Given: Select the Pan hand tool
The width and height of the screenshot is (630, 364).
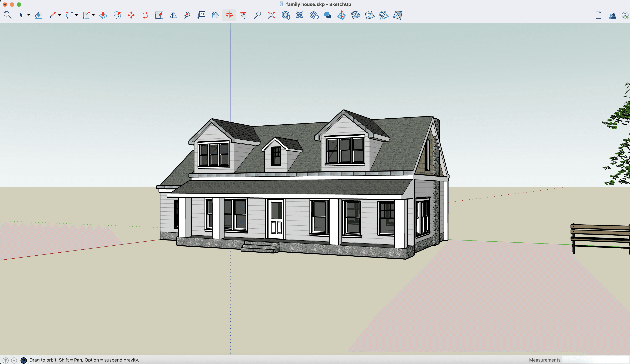Looking at the screenshot, I should [x=243, y=15].
